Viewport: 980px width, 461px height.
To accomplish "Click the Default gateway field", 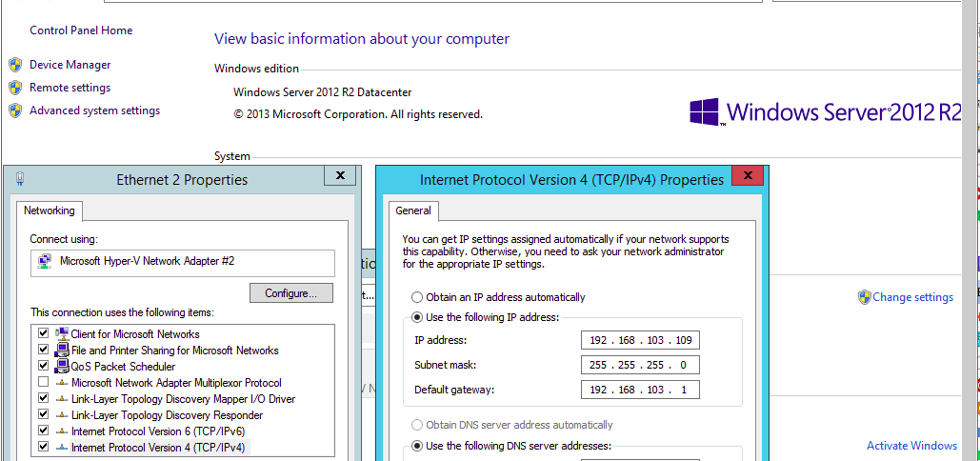I will click(x=640, y=390).
